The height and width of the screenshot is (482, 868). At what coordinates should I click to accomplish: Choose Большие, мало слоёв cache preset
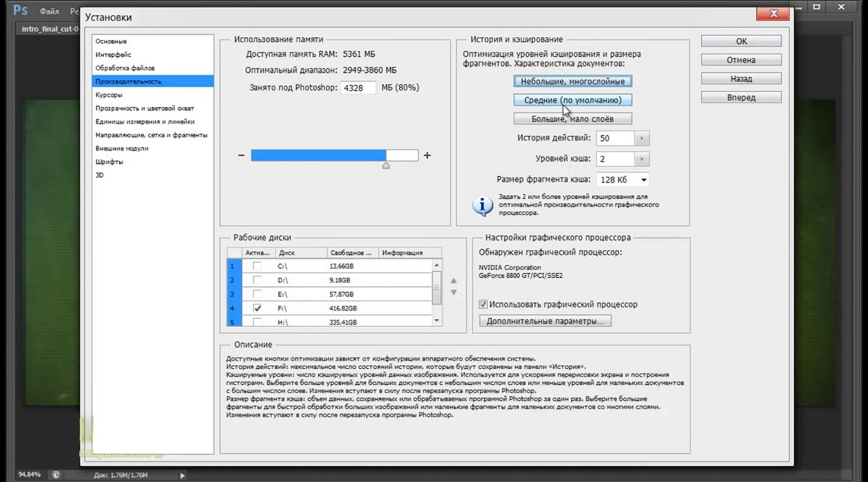573,119
